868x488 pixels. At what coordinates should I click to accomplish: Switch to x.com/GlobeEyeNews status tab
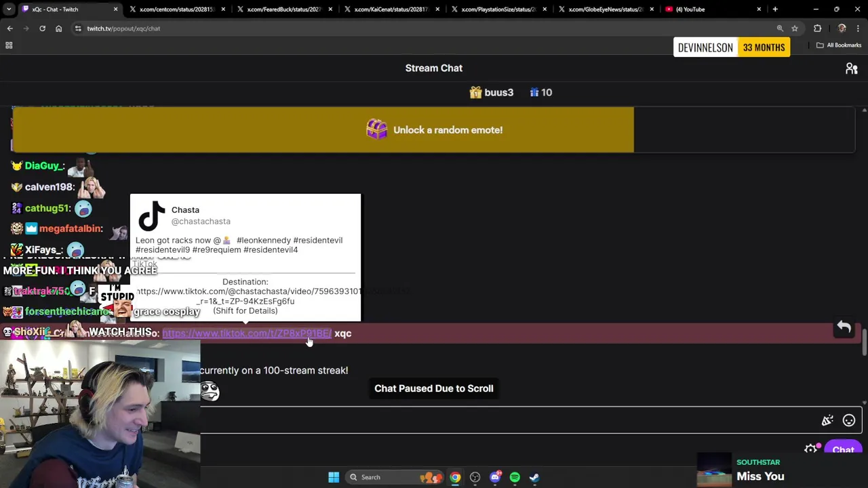point(606,9)
